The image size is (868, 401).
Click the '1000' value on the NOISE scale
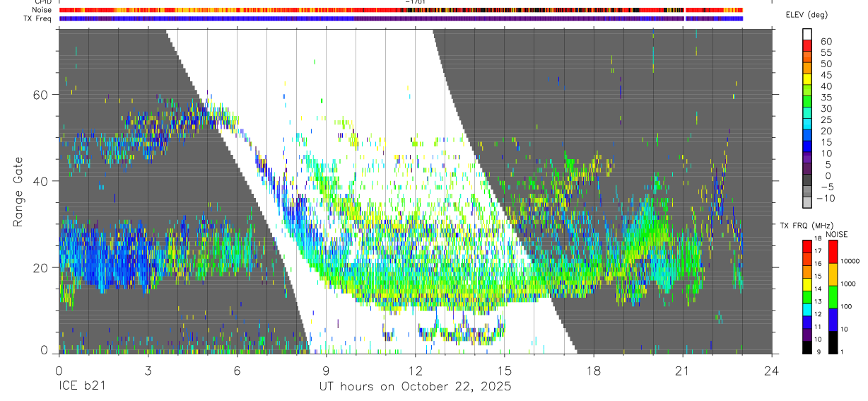pos(848,284)
